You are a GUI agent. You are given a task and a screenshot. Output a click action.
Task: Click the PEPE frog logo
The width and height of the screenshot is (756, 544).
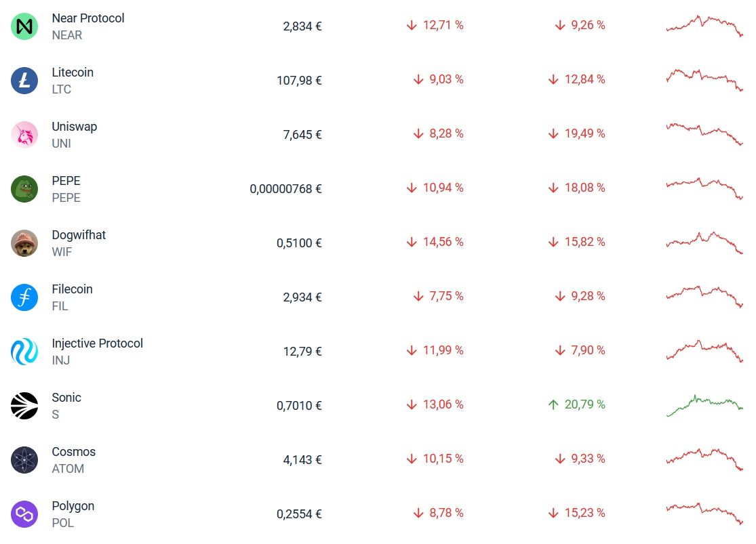pyautogui.click(x=24, y=189)
